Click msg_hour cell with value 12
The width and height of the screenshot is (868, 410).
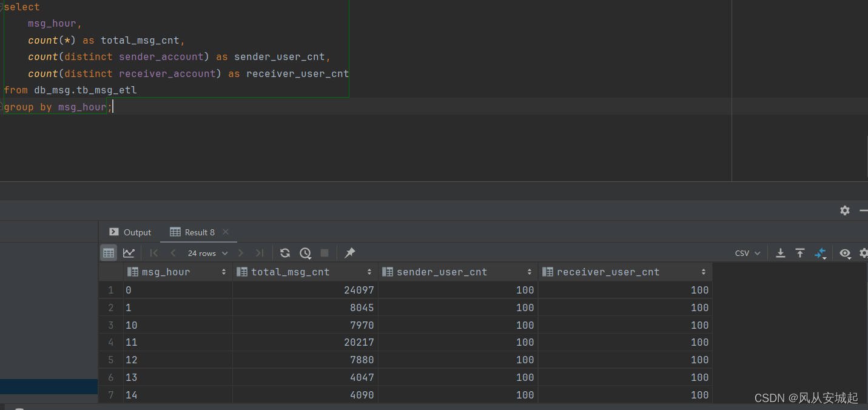click(178, 360)
